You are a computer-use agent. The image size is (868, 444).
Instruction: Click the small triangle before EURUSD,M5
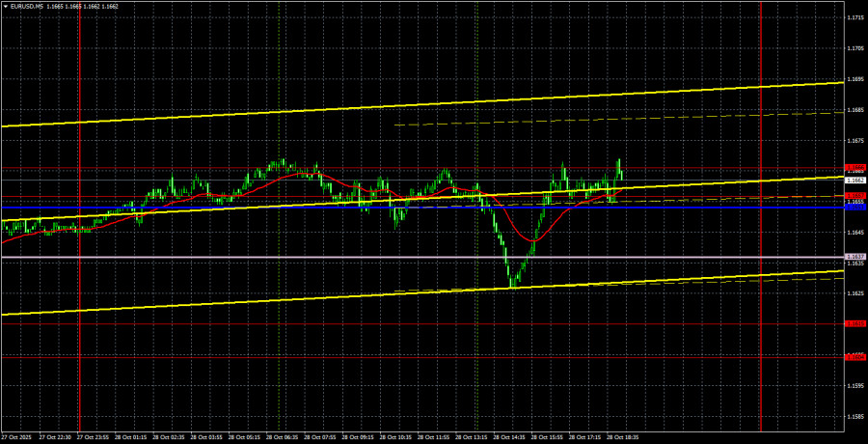pos(5,6)
